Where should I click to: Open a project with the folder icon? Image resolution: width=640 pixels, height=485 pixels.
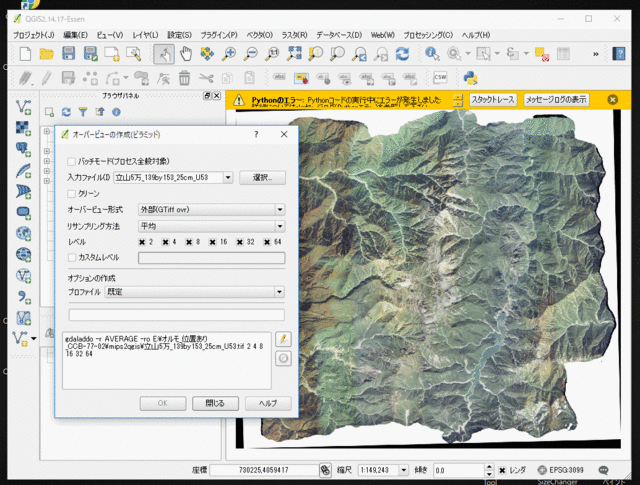coord(47,54)
